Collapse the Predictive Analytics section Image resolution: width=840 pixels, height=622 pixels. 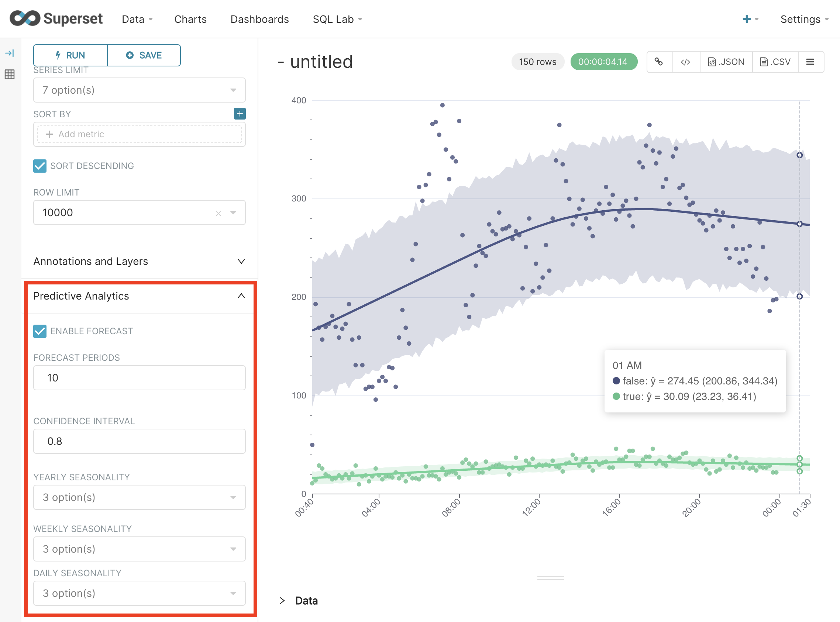coord(241,296)
